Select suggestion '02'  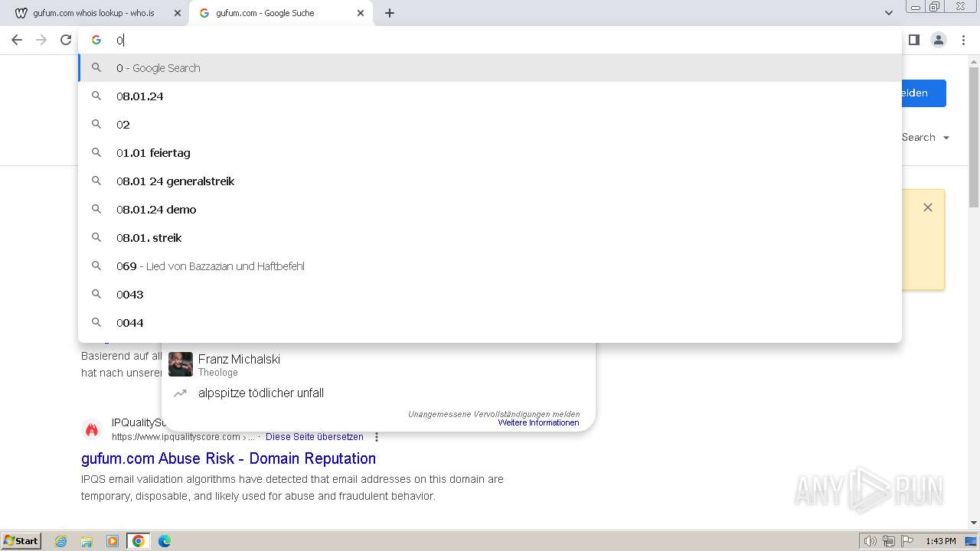click(490, 125)
